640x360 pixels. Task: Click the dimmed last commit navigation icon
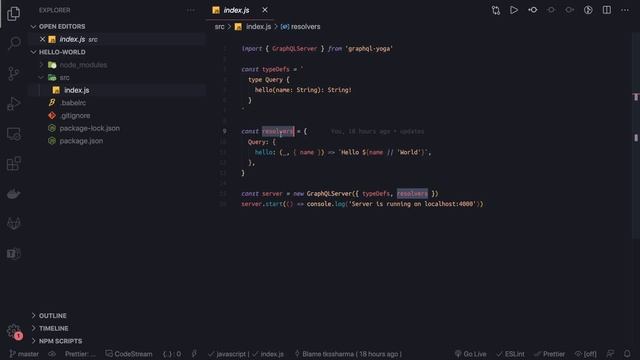tap(569, 10)
